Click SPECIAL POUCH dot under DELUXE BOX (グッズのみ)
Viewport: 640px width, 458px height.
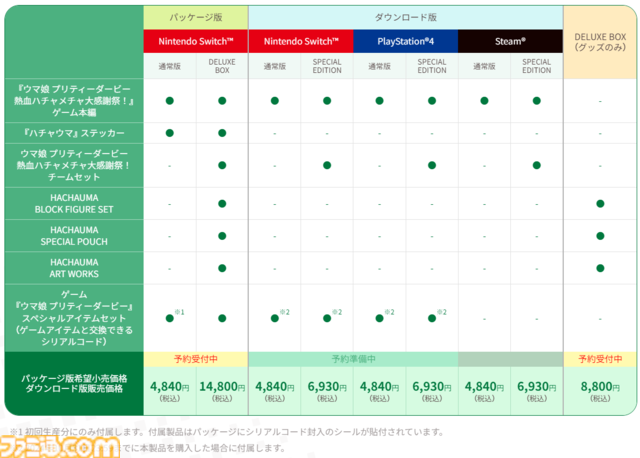coord(600,236)
